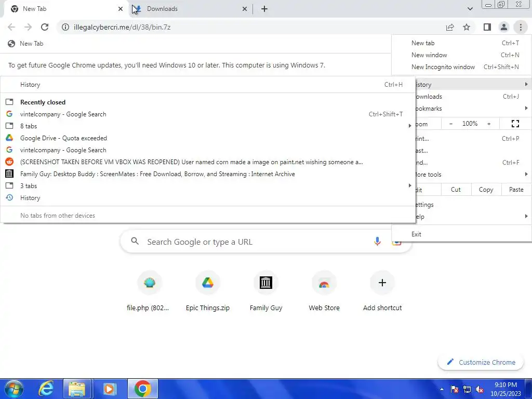532x399 pixels.
Task: Start voice search microphone icon
Action: pyautogui.click(x=377, y=241)
